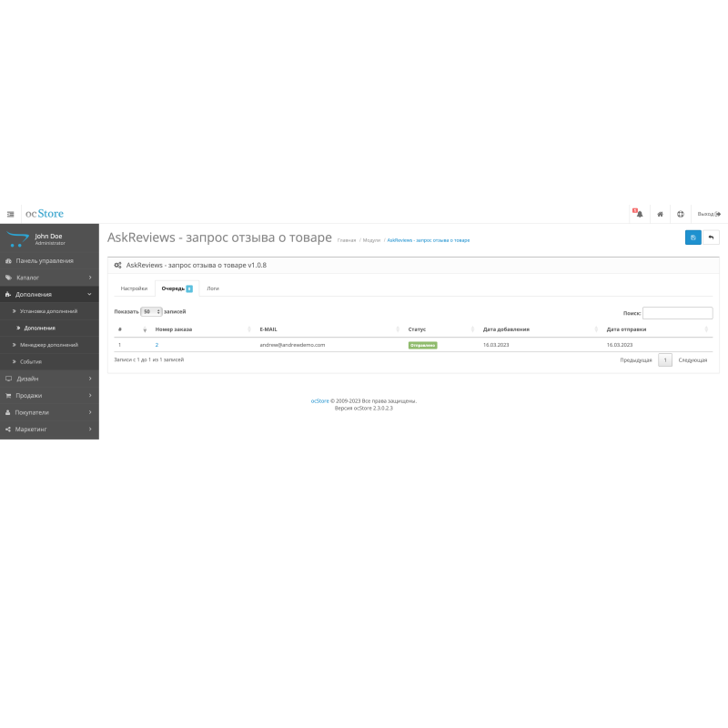Viewport: 728px width, 728px height.
Task: Open order number 2 link
Action: coord(157,345)
